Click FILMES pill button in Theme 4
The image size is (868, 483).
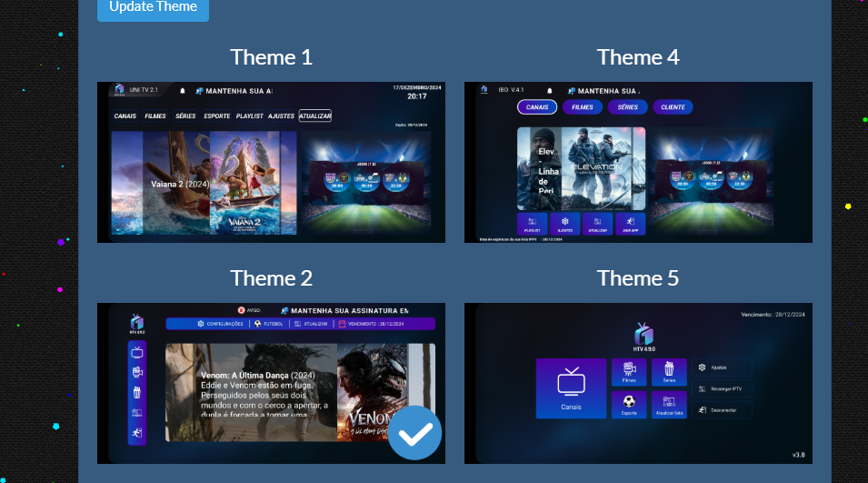(583, 107)
